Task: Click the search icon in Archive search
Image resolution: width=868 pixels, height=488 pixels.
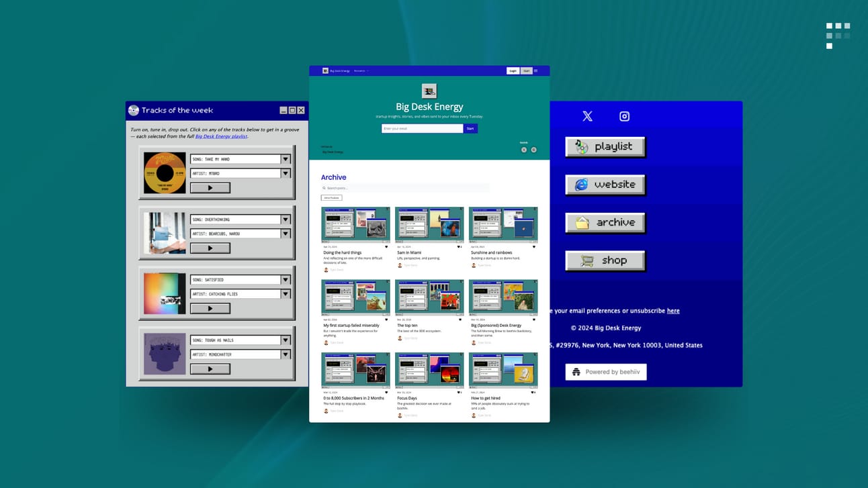Action: click(324, 188)
